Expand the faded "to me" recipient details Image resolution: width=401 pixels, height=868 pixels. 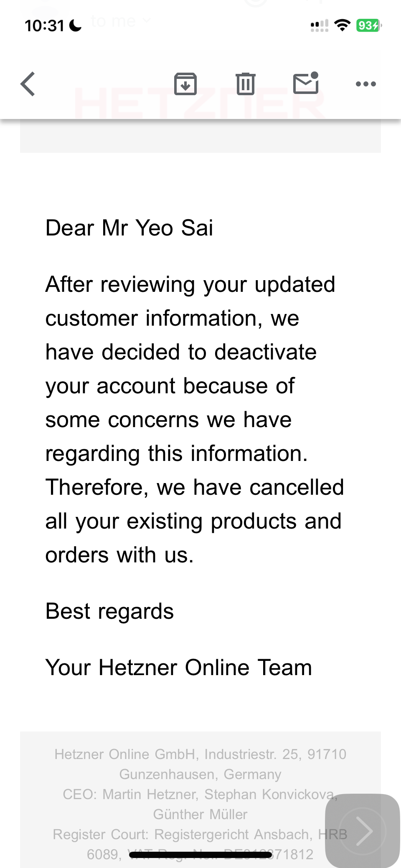(119, 21)
